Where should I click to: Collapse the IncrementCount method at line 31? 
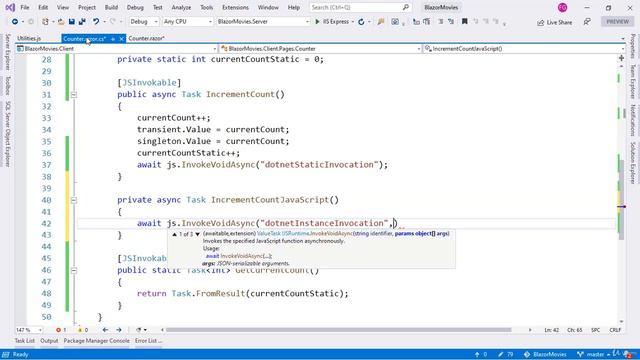tap(74, 95)
